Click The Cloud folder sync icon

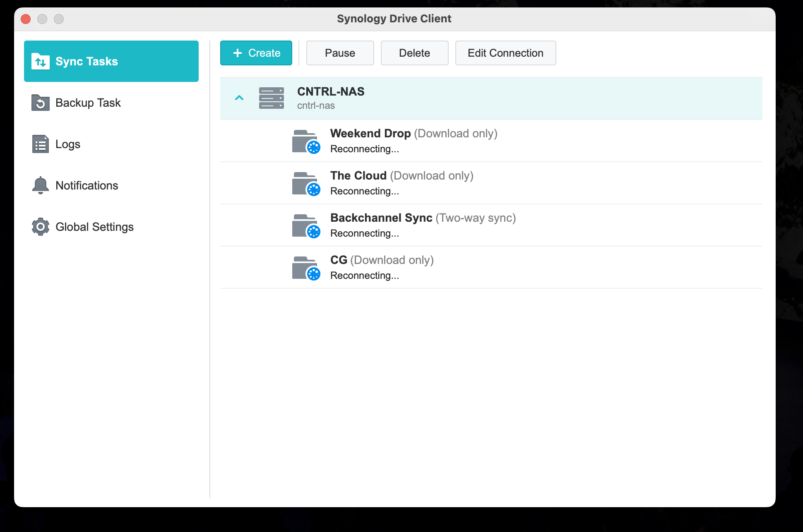[x=306, y=184]
